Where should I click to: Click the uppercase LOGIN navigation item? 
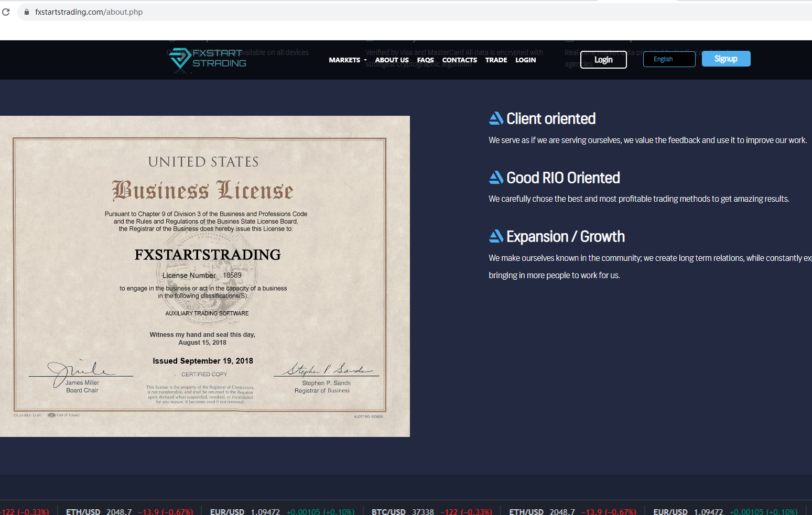point(525,60)
